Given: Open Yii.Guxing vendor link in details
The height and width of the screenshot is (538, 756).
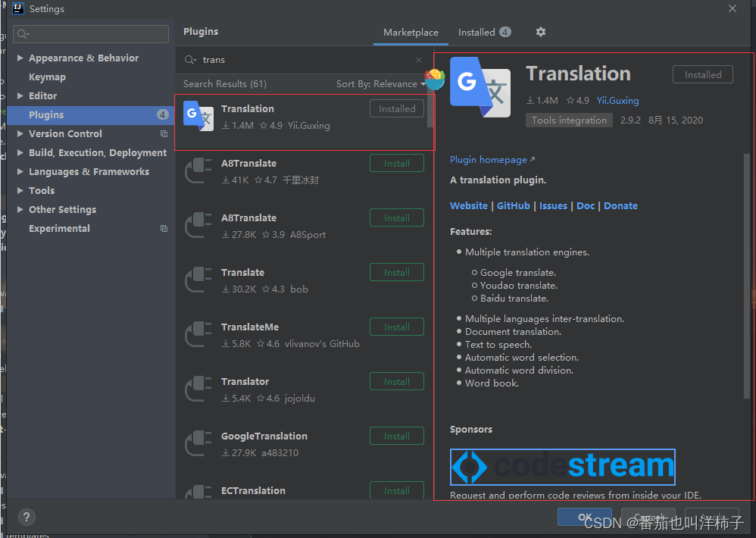Looking at the screenshot, I should pyautogui.click(x=617, y=100).
